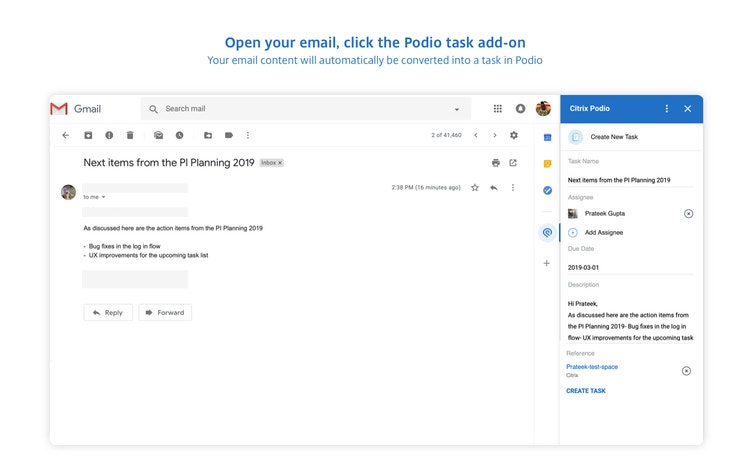The height and width of the screenshot is (469, 750).
Task: Open Google Keep side panel icon
Action: 547,164
